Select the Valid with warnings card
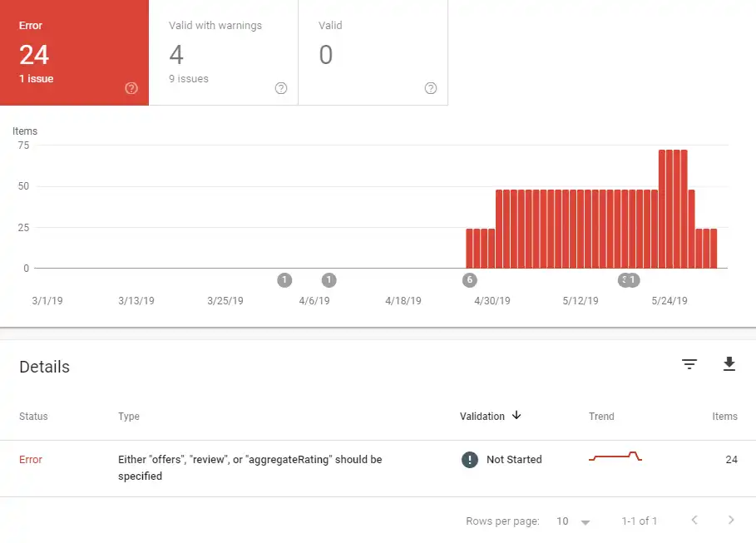 click(224, 52)
